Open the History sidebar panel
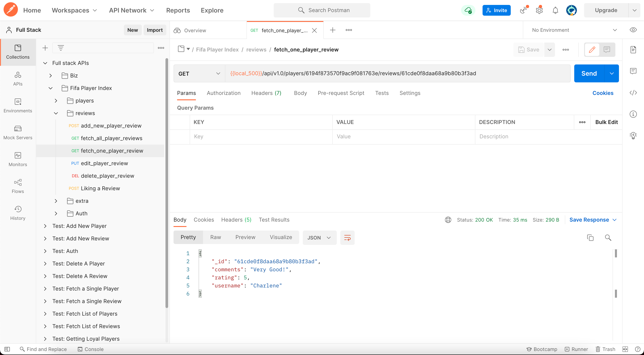Viewport: 644px width, 355px height. 18,213
